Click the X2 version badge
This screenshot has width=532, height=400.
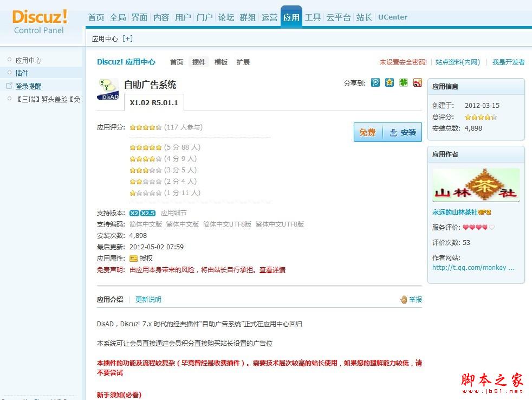coord(134,213)
